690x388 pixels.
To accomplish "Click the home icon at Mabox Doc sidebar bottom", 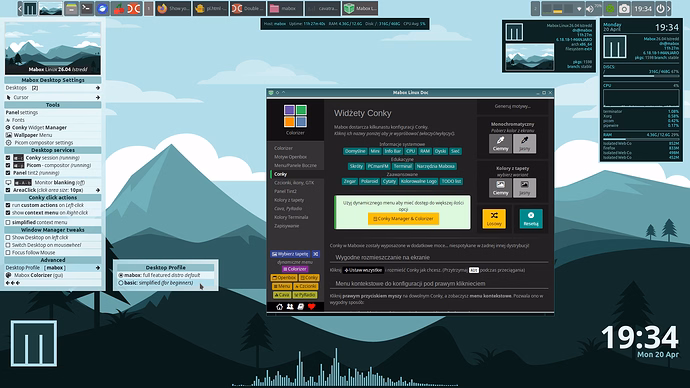I will 279,307.
